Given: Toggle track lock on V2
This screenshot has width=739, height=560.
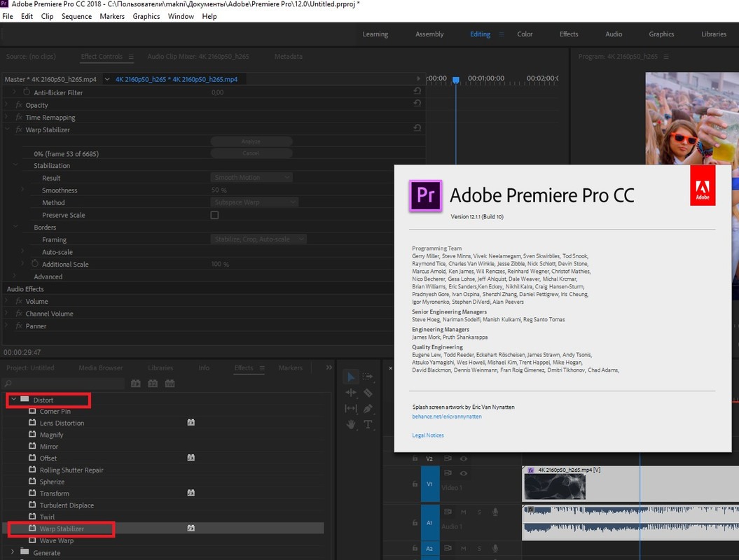Looking at the screenshot, I should click(415, 458).
